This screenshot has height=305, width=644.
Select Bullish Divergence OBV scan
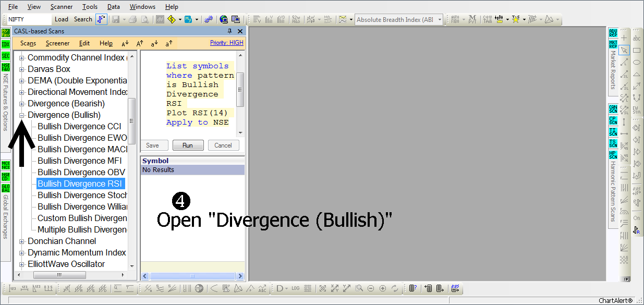(81, 173)
